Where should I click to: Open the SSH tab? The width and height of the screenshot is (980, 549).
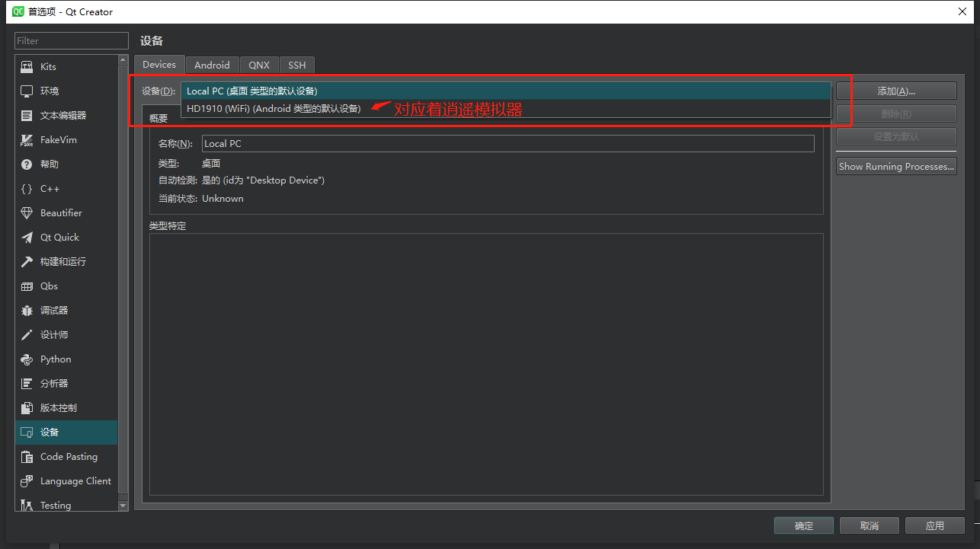click(x=297, y=65)
